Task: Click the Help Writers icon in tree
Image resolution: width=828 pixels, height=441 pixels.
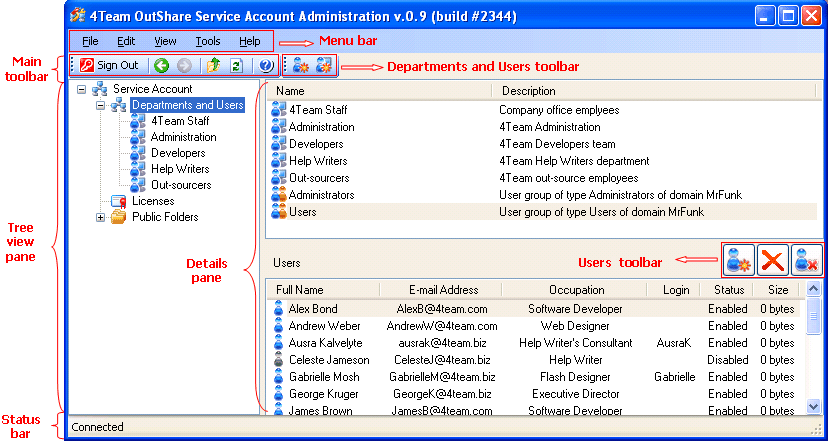Action: 138,169
